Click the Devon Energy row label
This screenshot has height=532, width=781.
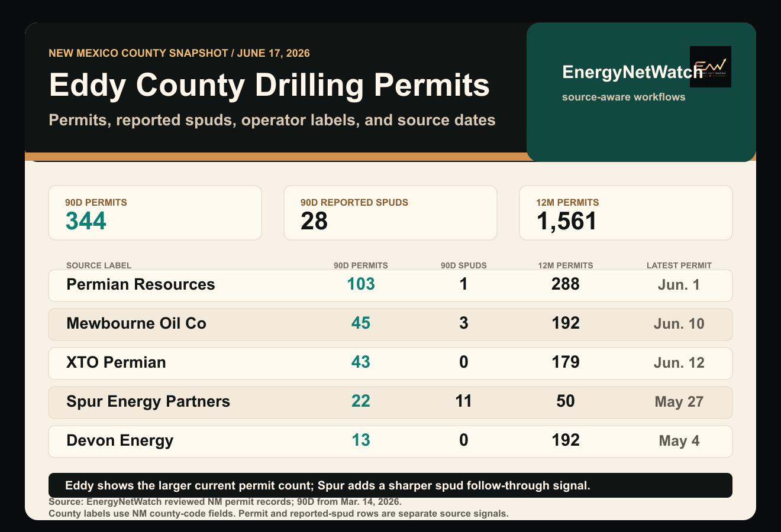point(120,440)
